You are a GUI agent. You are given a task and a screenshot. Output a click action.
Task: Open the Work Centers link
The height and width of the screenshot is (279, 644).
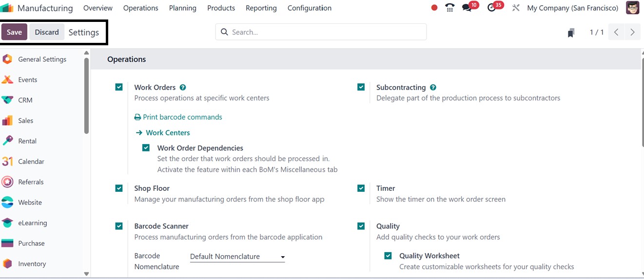point(168,132)
